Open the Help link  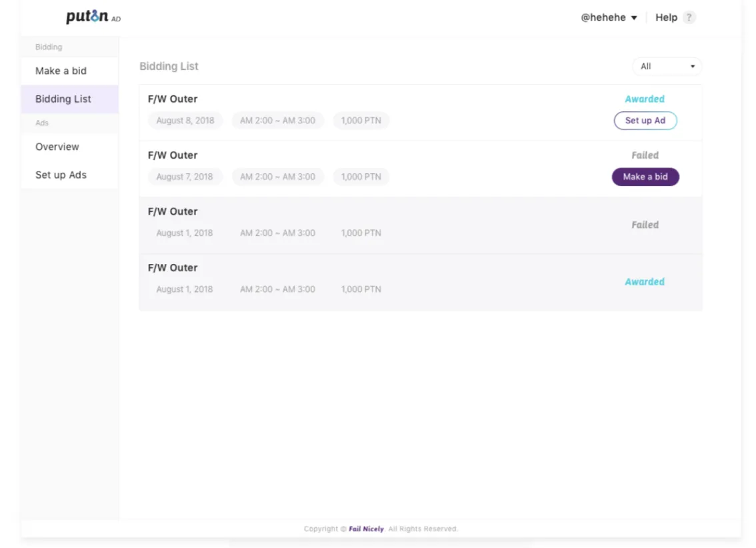coord(666,17)
